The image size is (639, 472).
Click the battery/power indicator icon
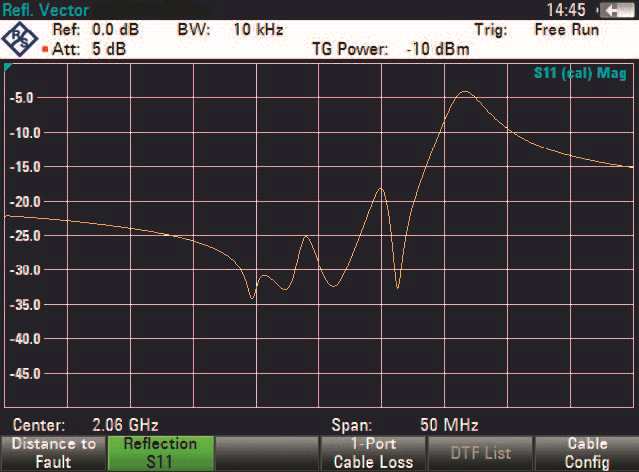(x=619, y=10)
